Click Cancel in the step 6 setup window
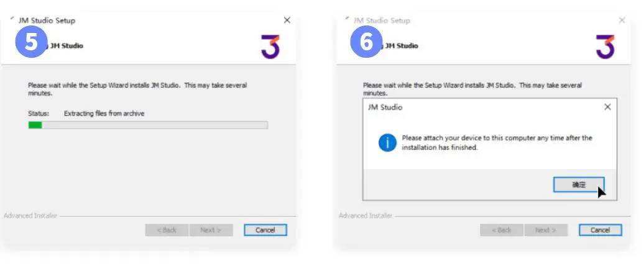This screenshot has width=644, height=266. pos(600,230)
